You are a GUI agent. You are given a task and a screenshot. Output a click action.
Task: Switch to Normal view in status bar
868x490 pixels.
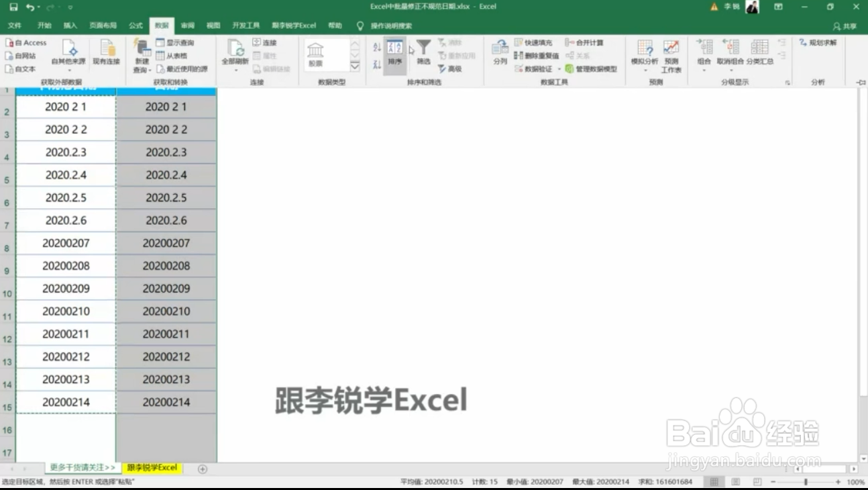[x=714, y=482]
